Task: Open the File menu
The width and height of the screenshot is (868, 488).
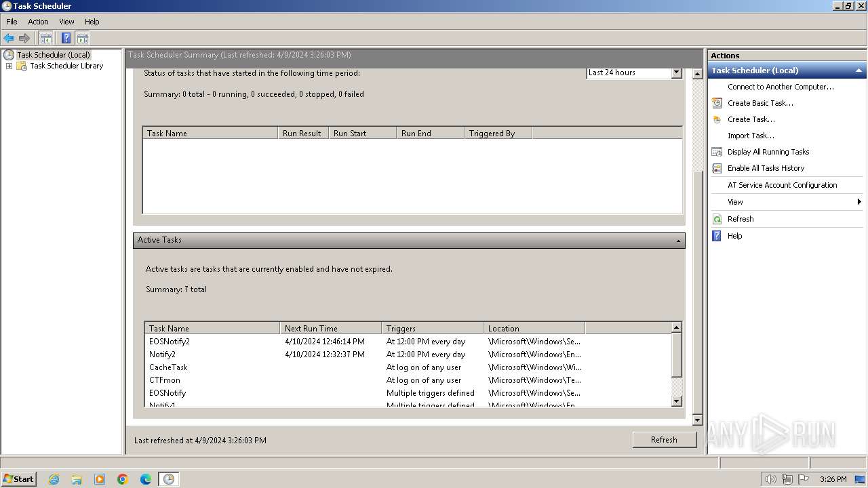Action: [12, 22]
